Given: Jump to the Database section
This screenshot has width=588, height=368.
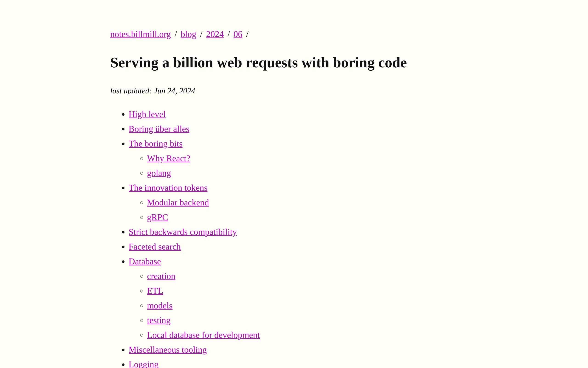Looking at the screenshot, I should [x=144, y=262].
